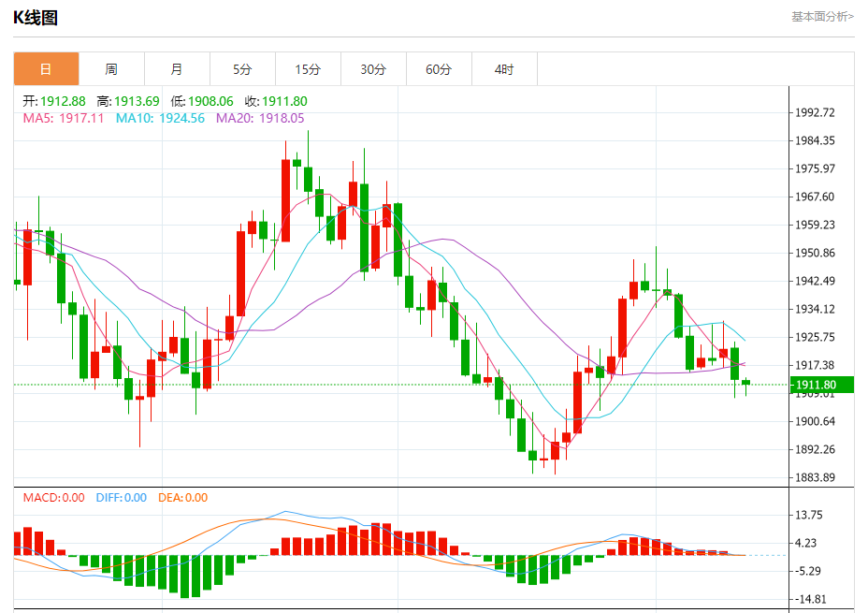Screen dimensions: 868x613
Task: Click the K线图 heading
Action: coord(36,18)
